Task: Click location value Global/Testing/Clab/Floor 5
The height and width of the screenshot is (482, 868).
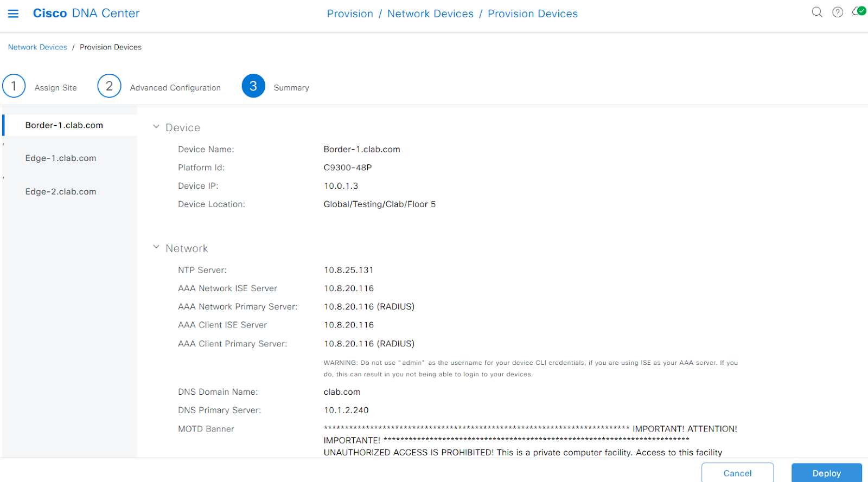Action: click(380, 204)
